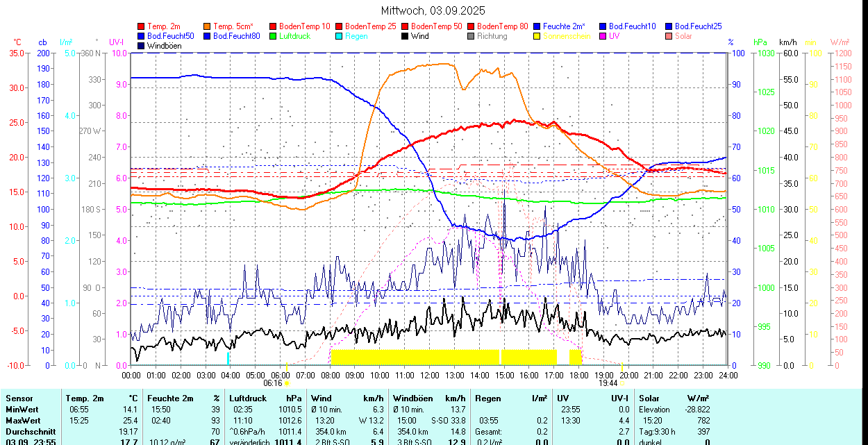This screenshot has width=868, height=445.
Task: Click the yellow Sonnenschein legend square
Action: pyautogui.click(x=537, y=36)
